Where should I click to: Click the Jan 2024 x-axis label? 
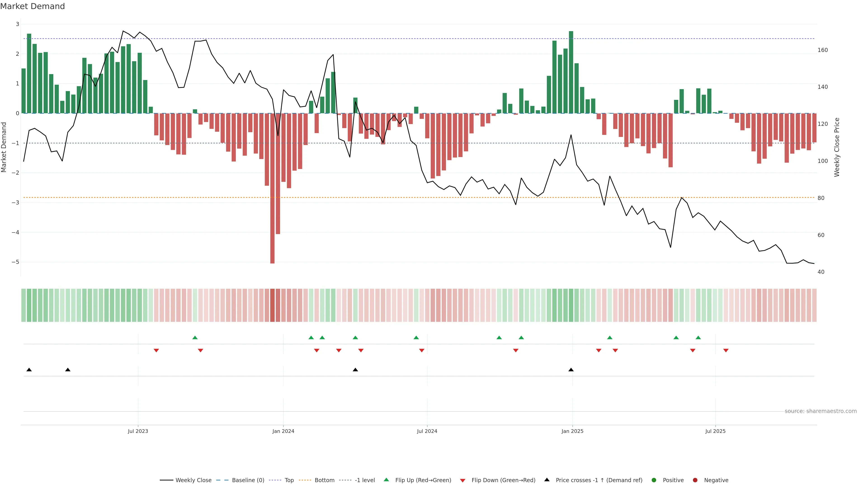(x=283, y=431)
